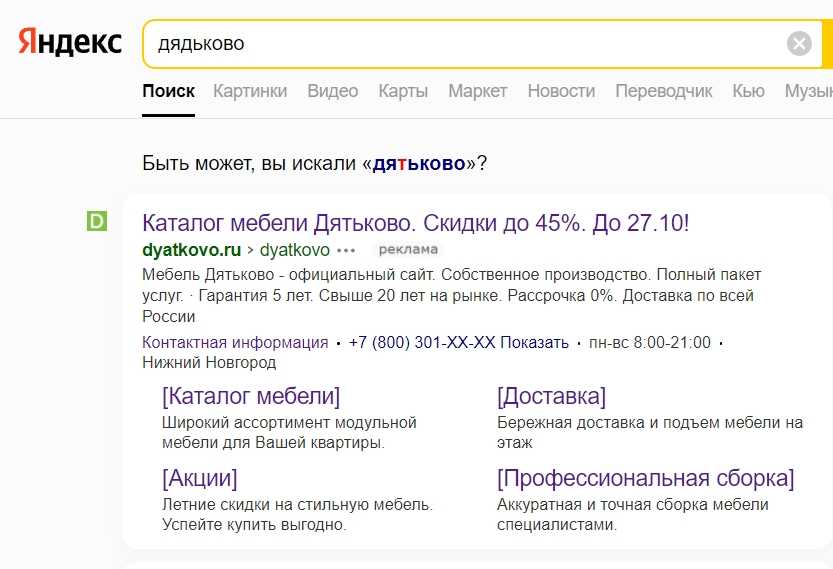833x569 pixels.
Task: Open the Каталог мебели Дятьково ad title
Action: 415,222
